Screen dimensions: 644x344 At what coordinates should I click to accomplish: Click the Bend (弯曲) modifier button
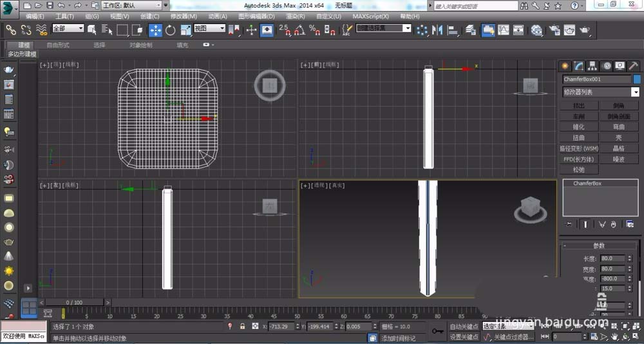pos(618,127)
